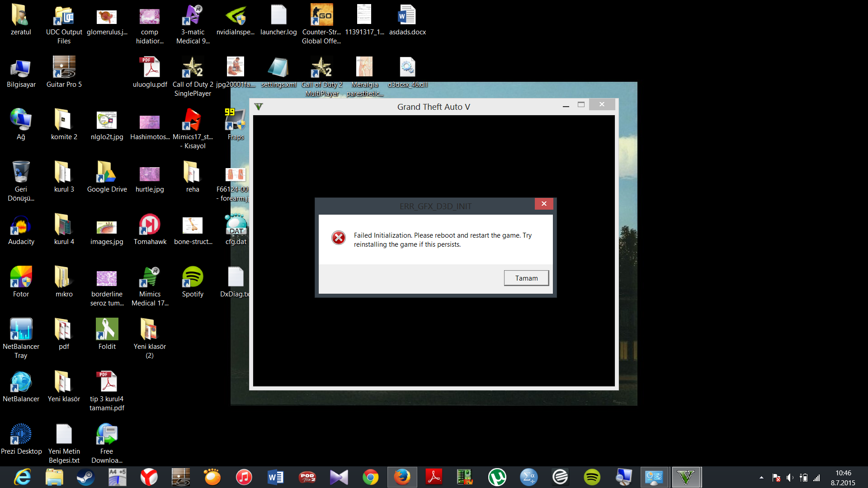Close the ERR_GFX_D3D_INIT error dialog
The width and height of the screenshot is (868, 488).
[544, 204]
